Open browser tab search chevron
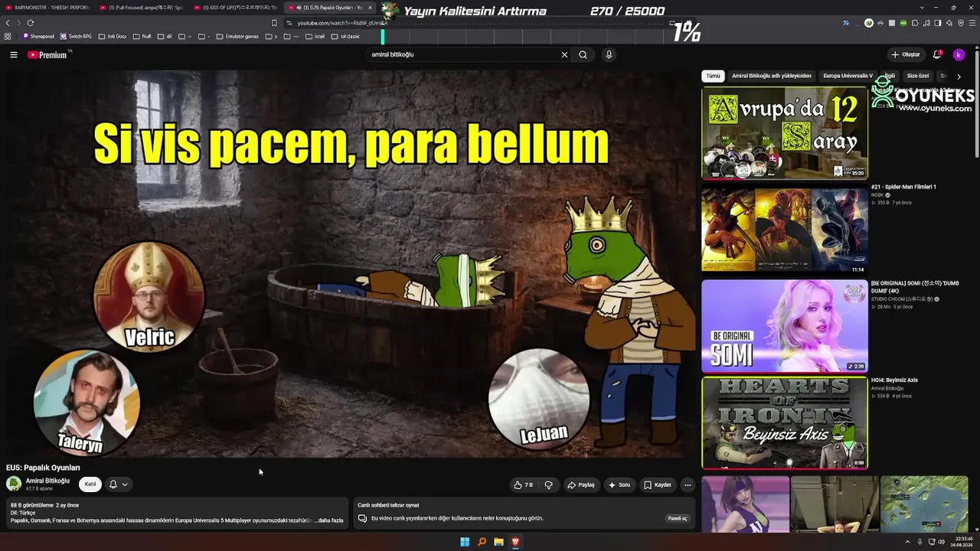The width and height of the screenshot is (980, 551). tap(922, 8)
